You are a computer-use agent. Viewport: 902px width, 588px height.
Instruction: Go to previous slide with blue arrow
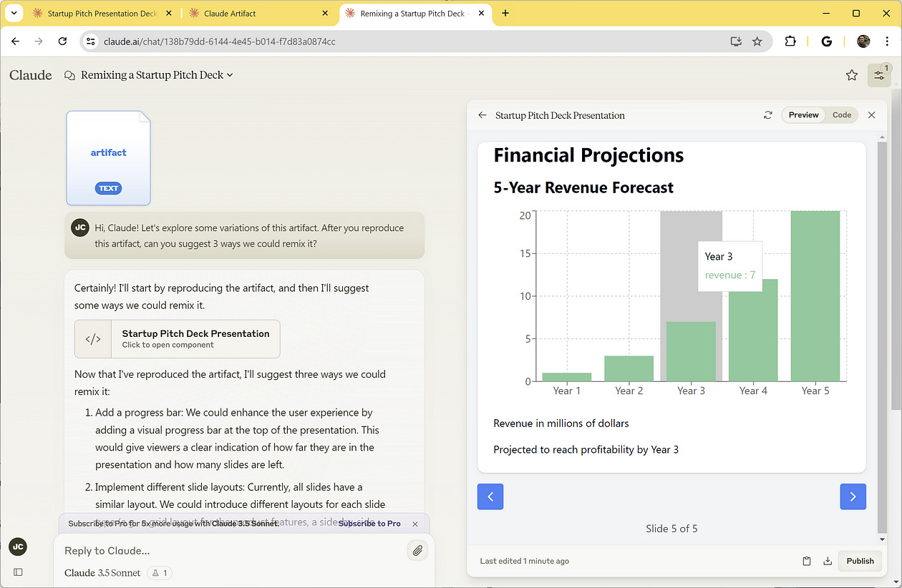490,496
